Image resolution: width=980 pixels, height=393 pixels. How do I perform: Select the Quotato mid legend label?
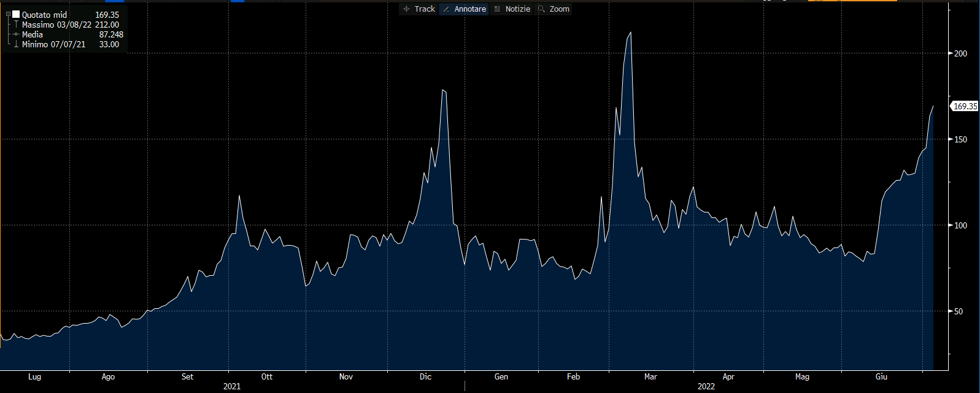click(x=44, y=15)
